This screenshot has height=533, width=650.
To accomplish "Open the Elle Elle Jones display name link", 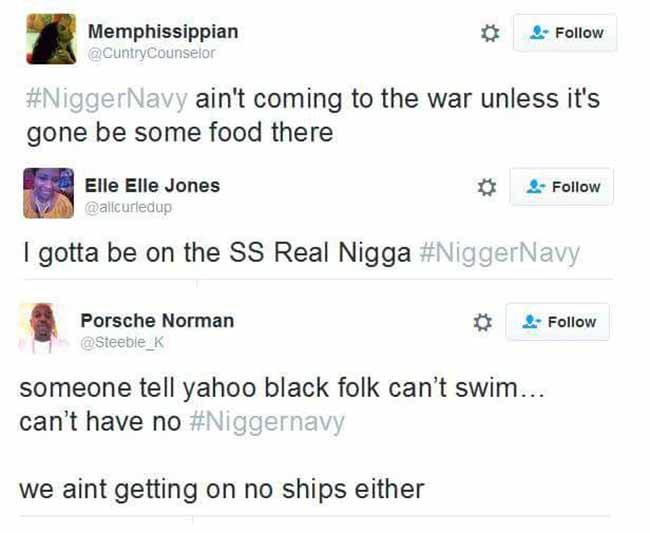I will point(152,186).
